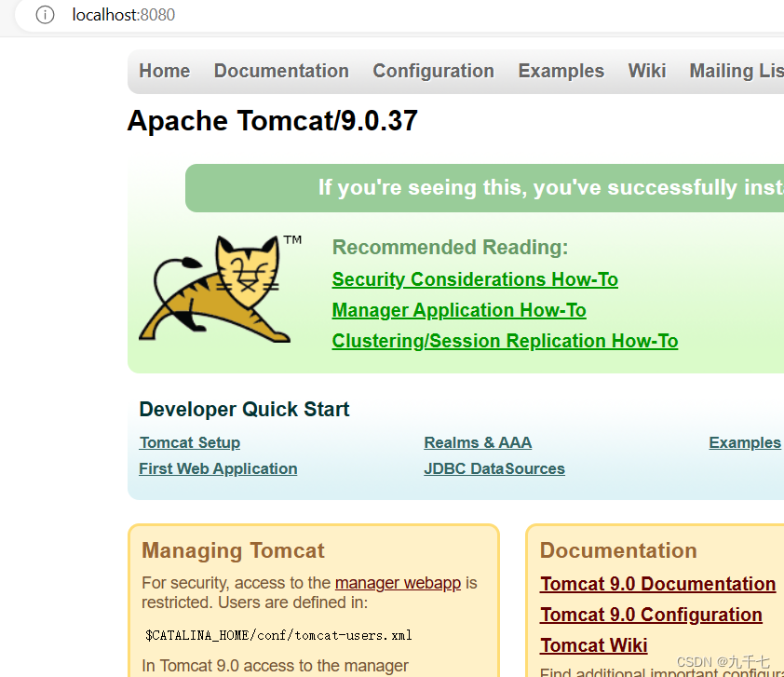784x677 pixels.
Task: Click the manager webapp link
Action: pyautogui.click(x=398, y=583)
